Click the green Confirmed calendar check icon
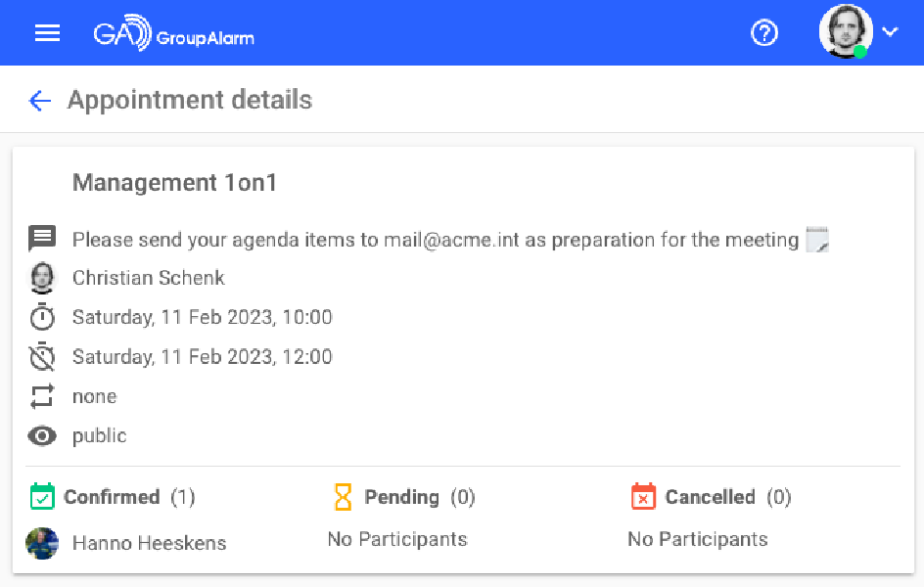Viewport: 924px width, 587px height. coord(42,497)
